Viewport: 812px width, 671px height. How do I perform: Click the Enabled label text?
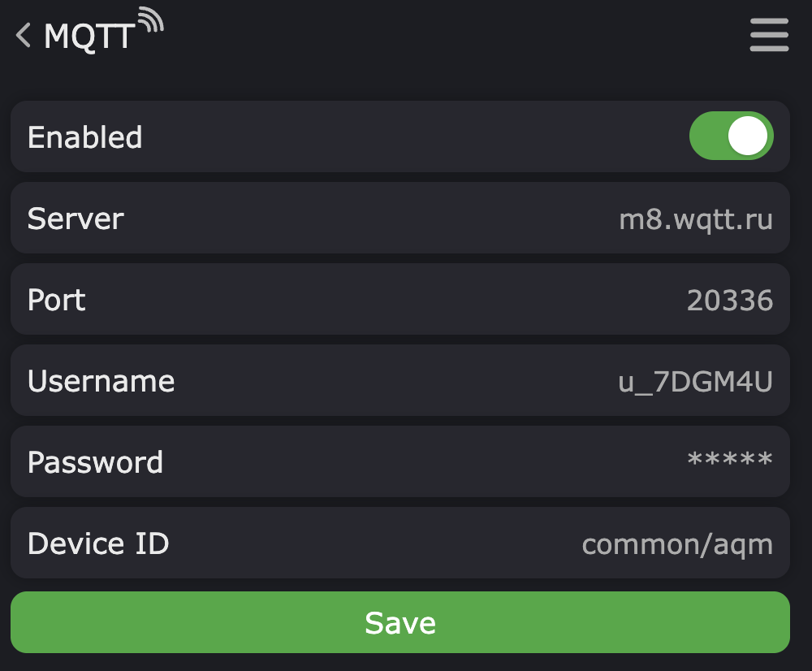84,137
